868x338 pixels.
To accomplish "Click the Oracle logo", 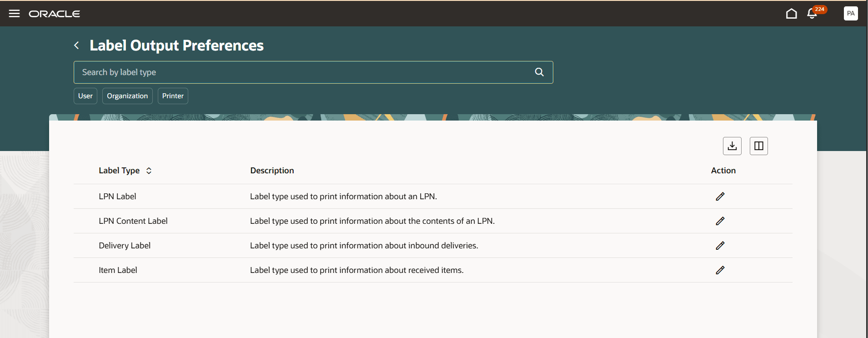I will pyautogui.click(x=55, y=14).
